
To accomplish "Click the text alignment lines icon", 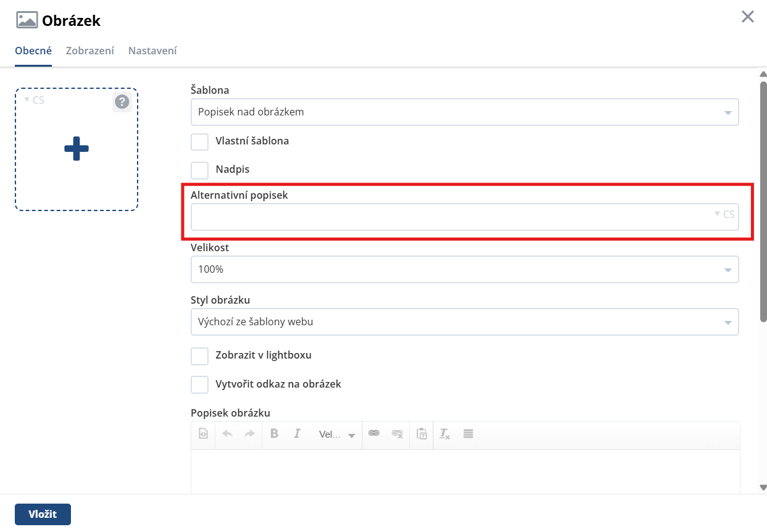I will 468,434.
